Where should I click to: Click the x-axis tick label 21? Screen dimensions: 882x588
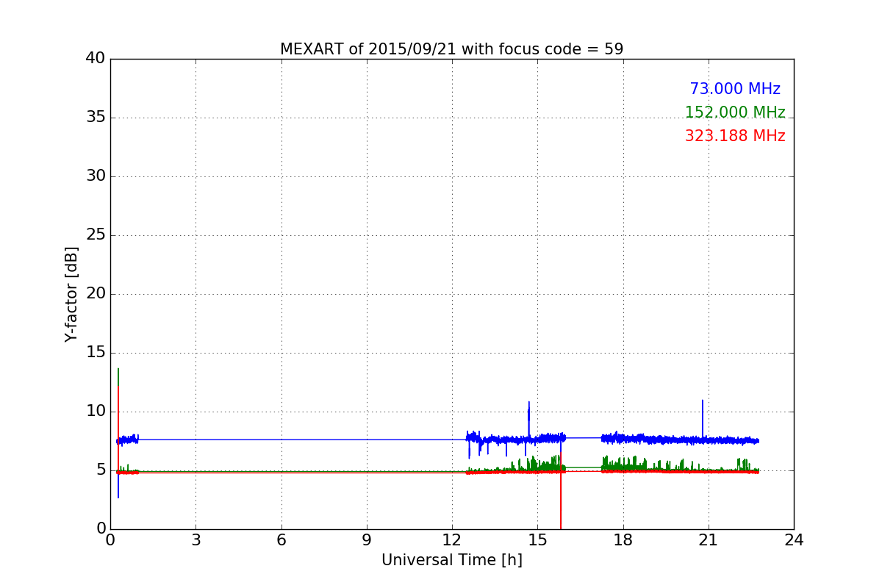point(709,540)
